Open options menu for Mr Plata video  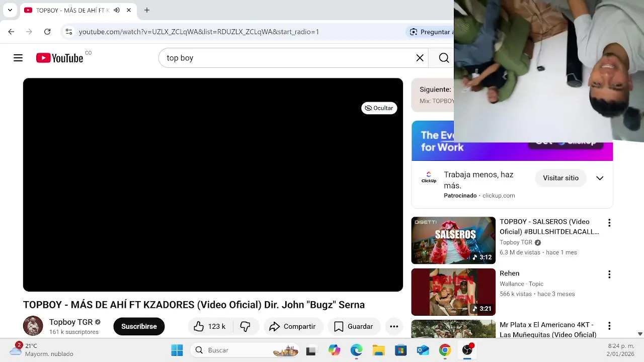tap(609, 326)
